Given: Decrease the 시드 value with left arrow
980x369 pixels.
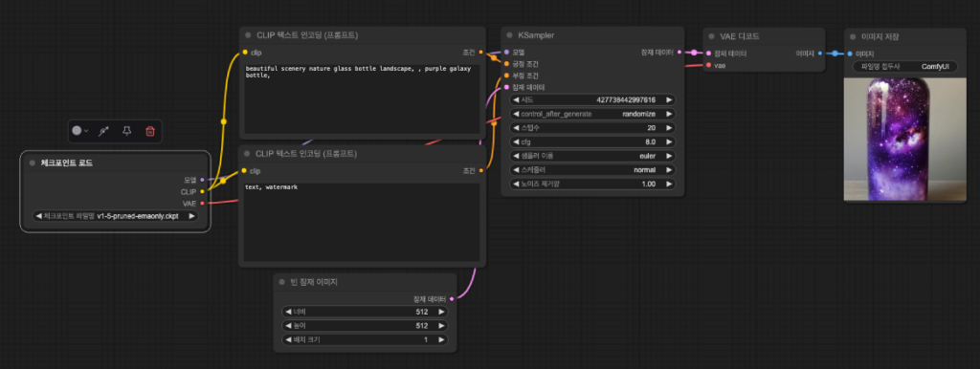Looking at the screenshot, I should tap(516, 100).
